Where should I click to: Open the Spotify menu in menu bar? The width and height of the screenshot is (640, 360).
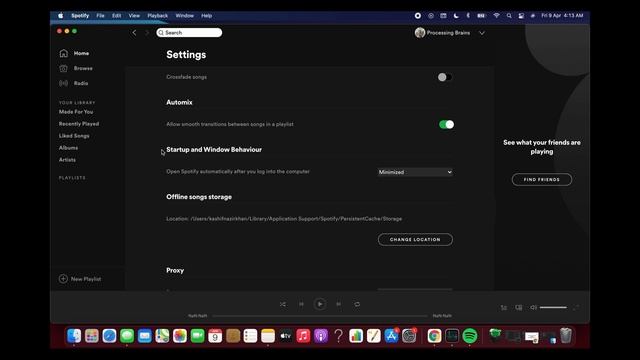80,16
